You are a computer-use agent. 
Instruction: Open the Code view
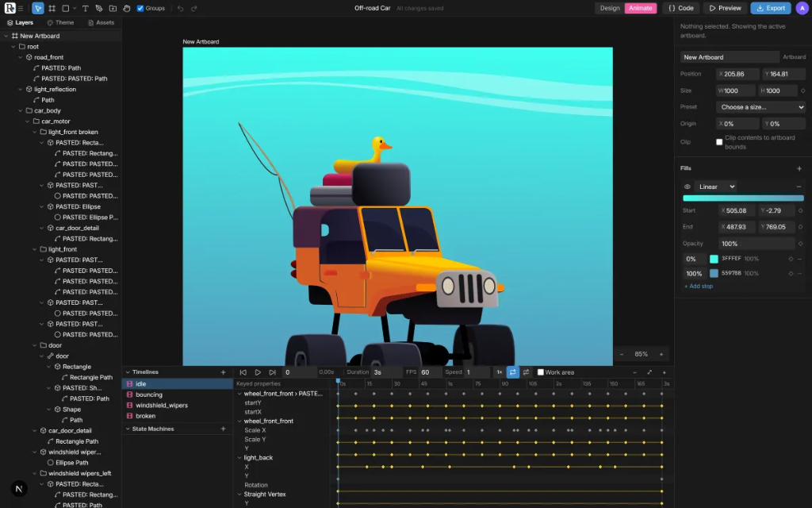[x=680, y=8]
